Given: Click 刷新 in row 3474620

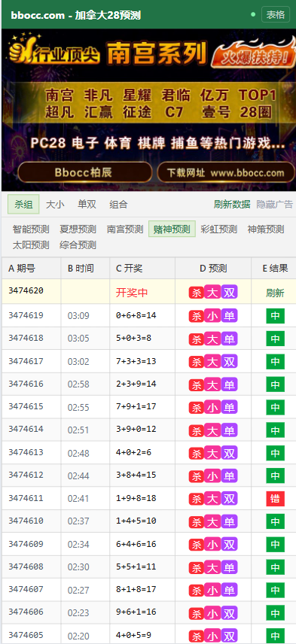Looking at the screenshot, I should point(275,293).
